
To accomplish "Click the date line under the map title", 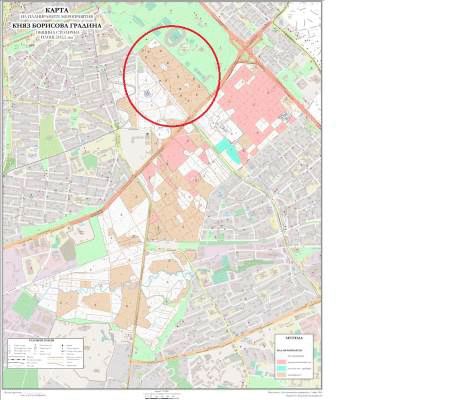I will [x=57, y=37].
